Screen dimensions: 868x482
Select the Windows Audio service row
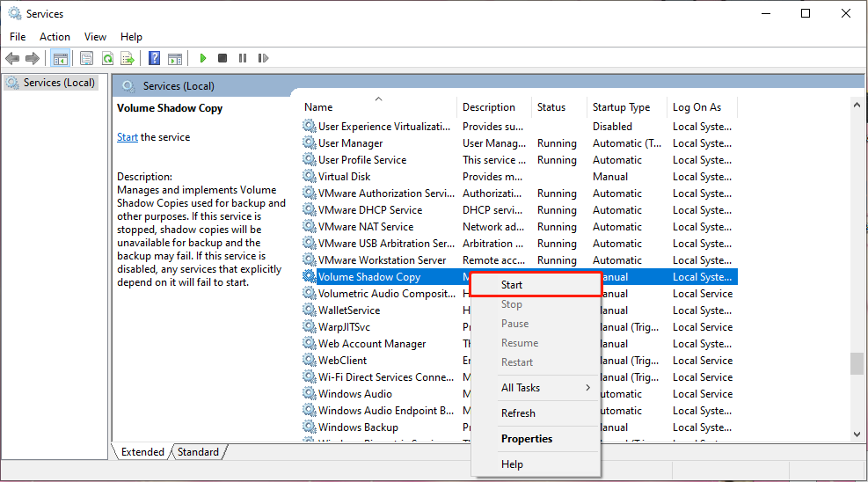(519, 394)
